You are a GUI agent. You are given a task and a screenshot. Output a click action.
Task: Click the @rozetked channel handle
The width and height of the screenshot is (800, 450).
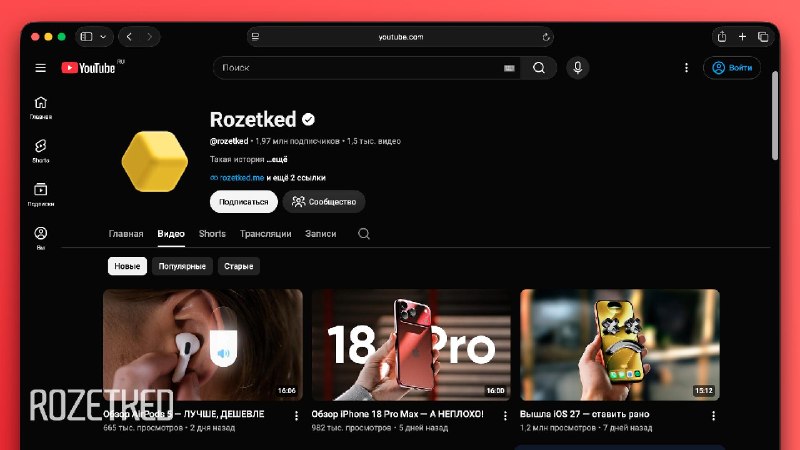tap(229, 141)
